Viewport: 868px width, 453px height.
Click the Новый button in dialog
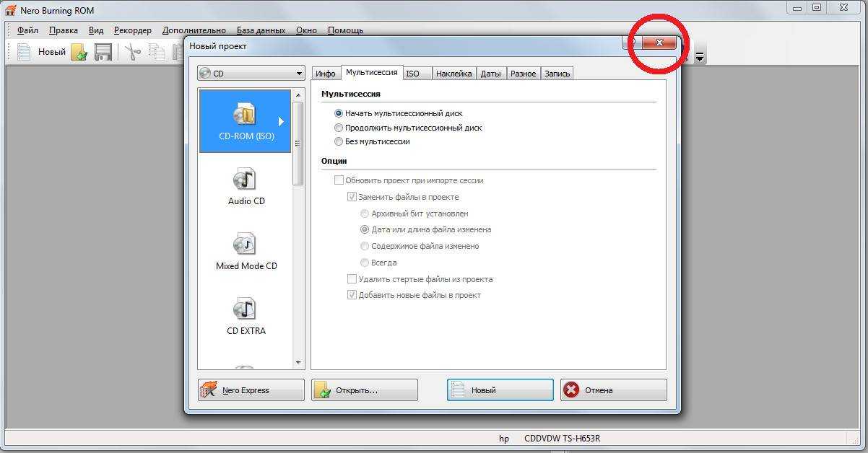click(500, 390)
